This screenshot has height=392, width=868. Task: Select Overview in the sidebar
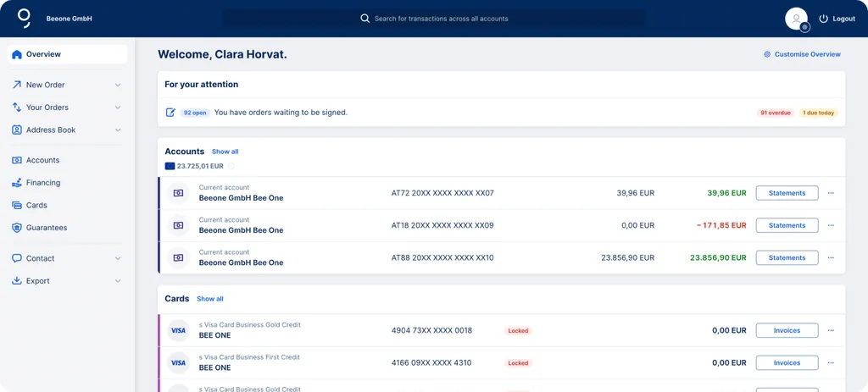pos(68,54)
